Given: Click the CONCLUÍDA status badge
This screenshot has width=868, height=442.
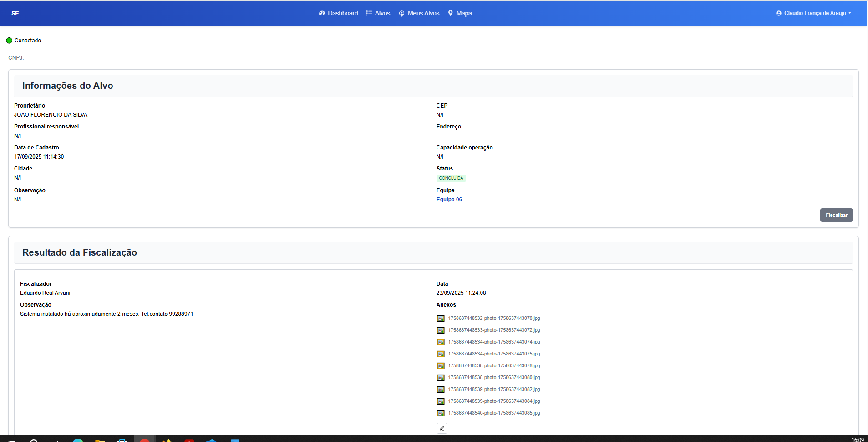Looking at the screenshot, I should [451, 178].
